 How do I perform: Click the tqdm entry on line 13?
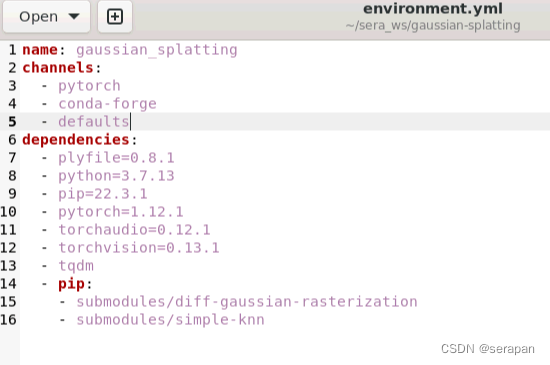click(x=76, y=266)
